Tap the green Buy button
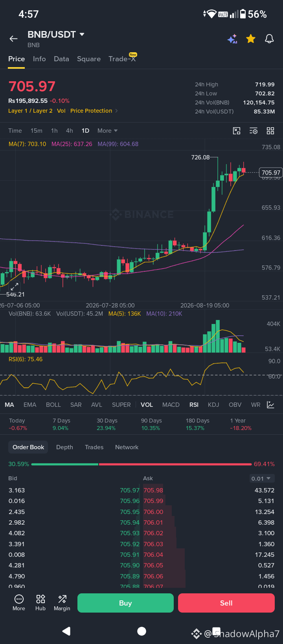283x644 pixels. click(125, 603)
